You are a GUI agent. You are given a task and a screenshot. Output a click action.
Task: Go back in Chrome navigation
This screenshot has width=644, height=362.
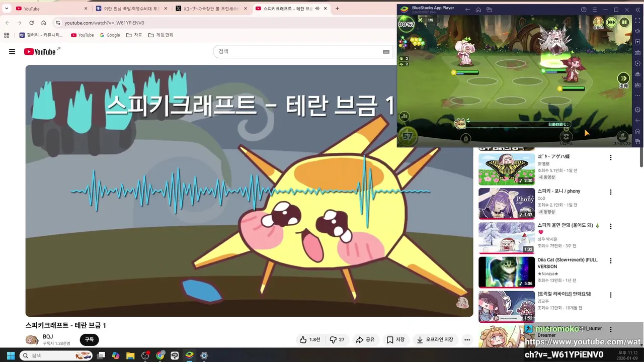point(7,23)
